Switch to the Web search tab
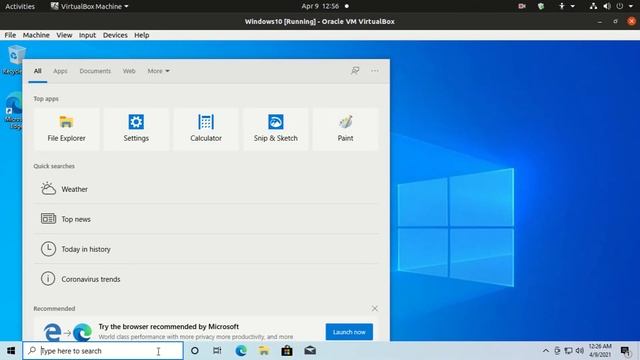Viewport: 640px width, 360px height. (129, 71)
